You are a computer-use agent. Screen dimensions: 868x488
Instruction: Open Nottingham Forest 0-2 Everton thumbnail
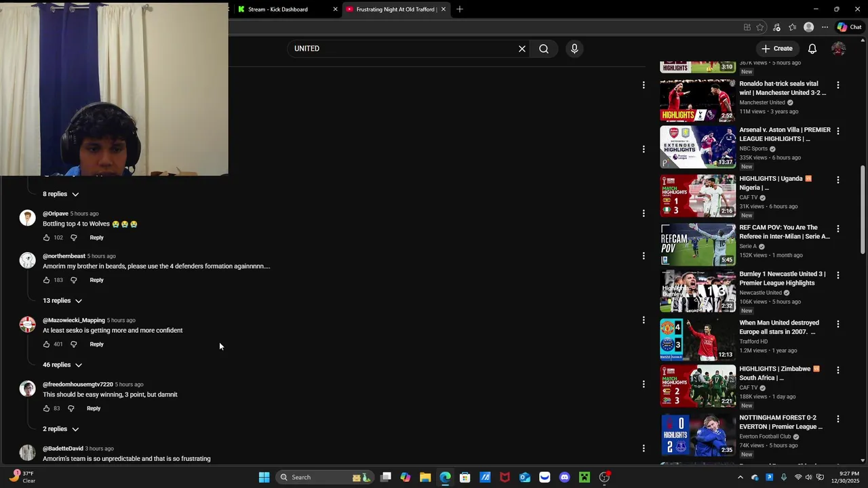click(698, 435)
